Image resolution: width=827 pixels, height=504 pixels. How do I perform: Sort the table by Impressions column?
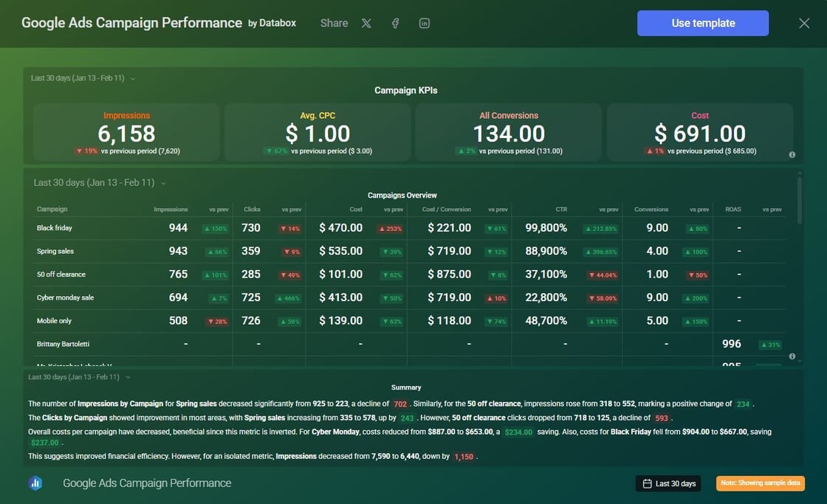(171, 209)
